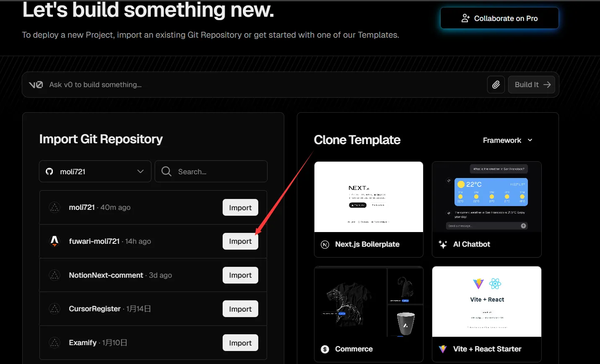Image resolution: width=600 pixels, height=364 pixels.
Task: Open the Commerce template preview
Action: 369,302
